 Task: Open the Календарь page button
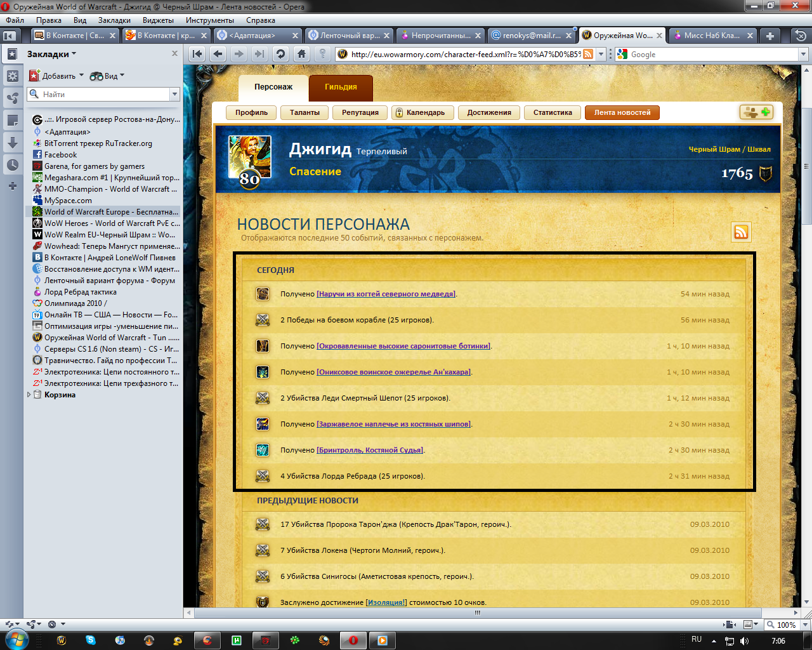422,112
